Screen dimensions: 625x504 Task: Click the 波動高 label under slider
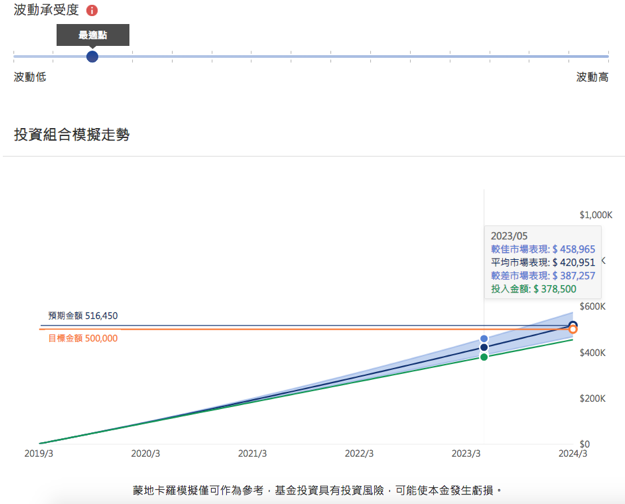pos(592,77)
